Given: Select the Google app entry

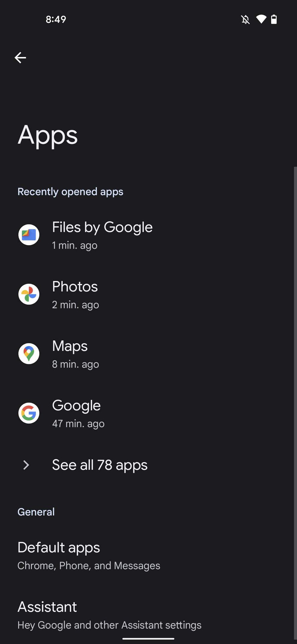Looking at the screenshot, I should tap(78, 413).
